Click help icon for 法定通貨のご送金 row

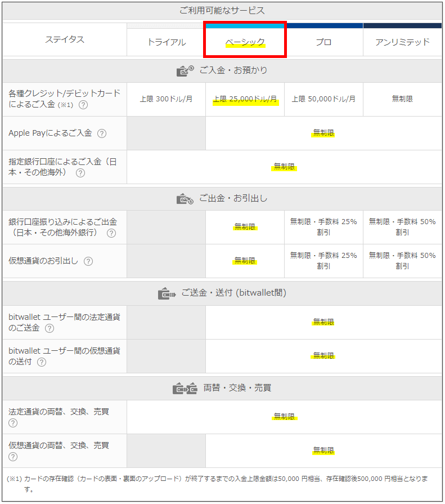pos(50,328)
